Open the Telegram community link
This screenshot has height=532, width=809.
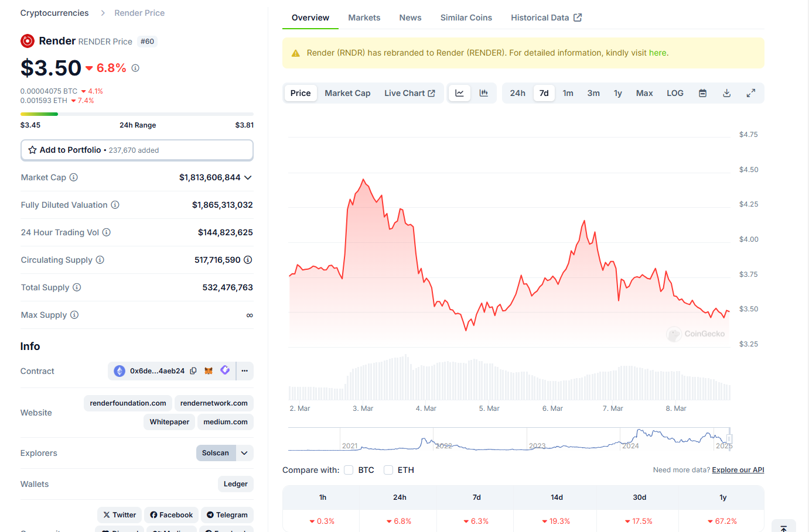tap(227, 515)
